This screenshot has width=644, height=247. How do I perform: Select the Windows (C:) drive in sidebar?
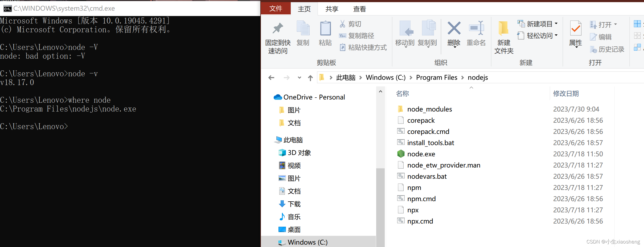(318, 242)
